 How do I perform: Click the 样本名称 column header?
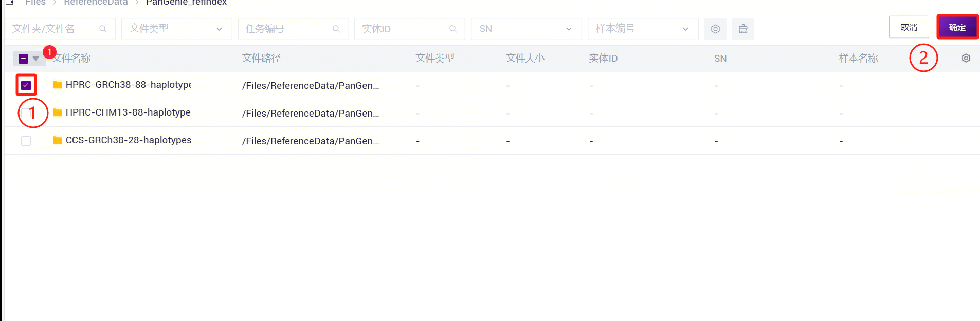click(x=859, y=59)
